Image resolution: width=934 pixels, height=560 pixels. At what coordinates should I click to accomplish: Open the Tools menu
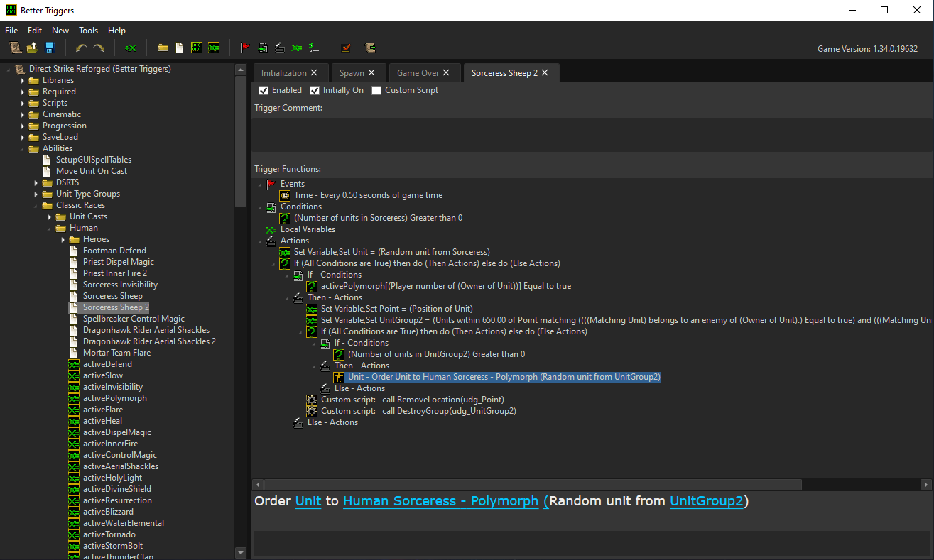coord(88,31)
